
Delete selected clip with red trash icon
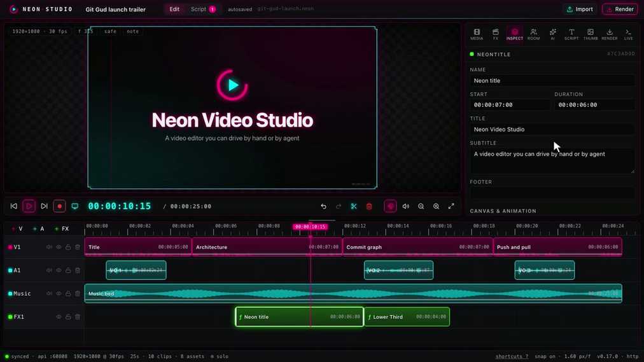pyautogui.click(x=369, y=206)
